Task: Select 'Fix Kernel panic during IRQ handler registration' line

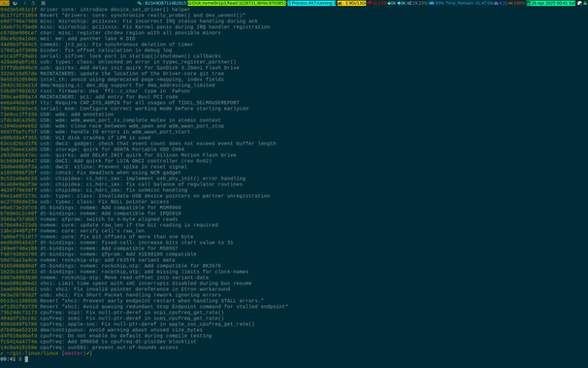Action: (x=135, y=27)
